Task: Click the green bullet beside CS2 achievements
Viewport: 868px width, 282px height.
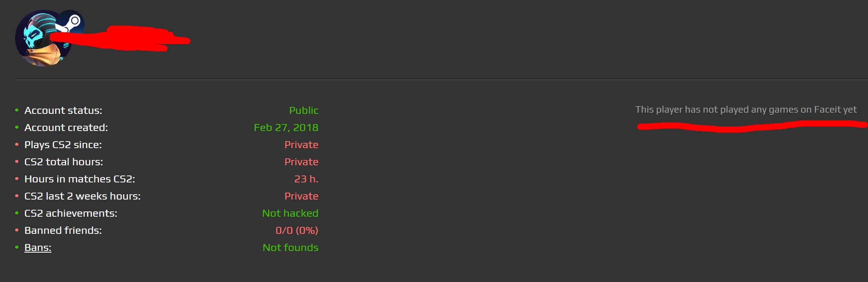Action: (17, 213)
